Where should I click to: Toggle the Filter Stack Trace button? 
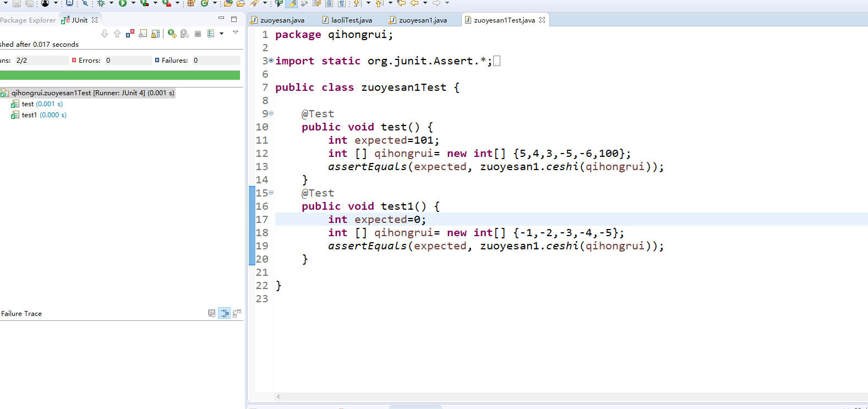225,313
